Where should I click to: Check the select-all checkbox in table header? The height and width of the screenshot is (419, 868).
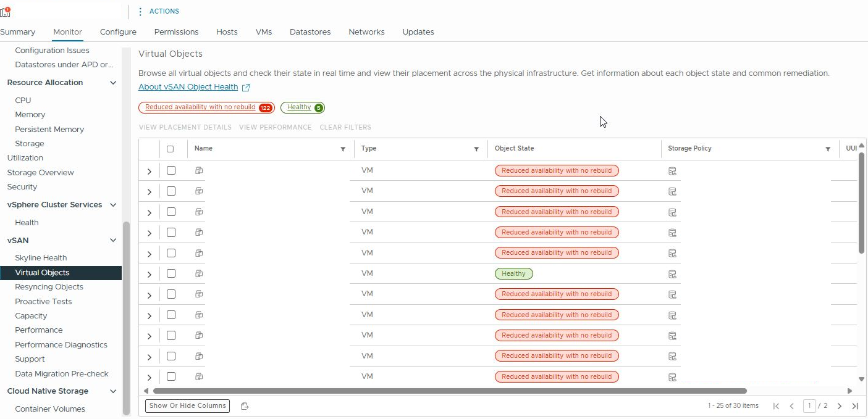pyautogui.click(x=171, y=149)
